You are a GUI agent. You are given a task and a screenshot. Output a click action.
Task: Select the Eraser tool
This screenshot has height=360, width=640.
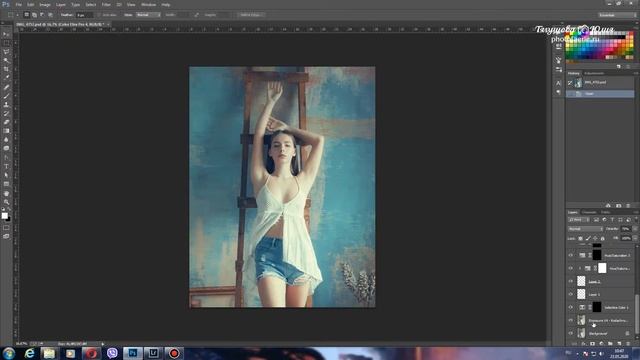pyautogui.click(x=6, y=122)
